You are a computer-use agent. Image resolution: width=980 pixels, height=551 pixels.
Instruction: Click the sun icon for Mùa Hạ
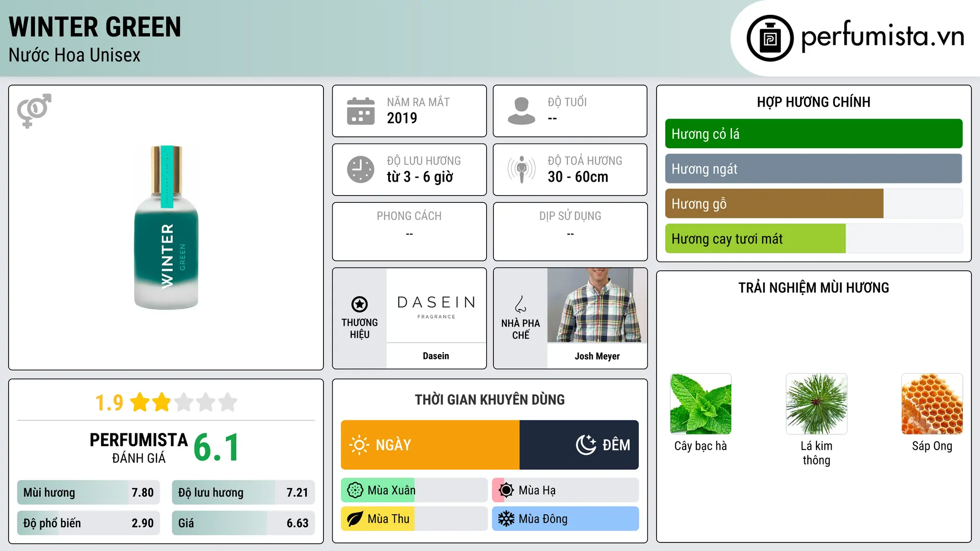click(506, 490)
